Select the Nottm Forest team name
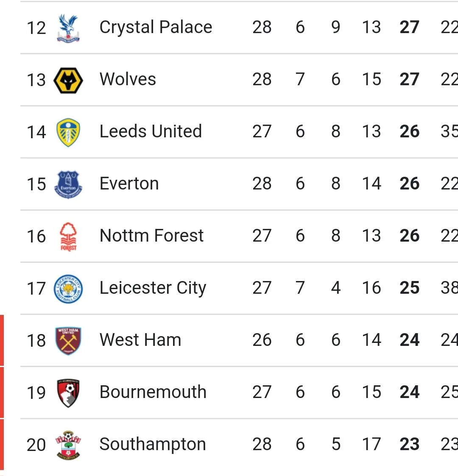The image size is (458, 476). (151, 236)
